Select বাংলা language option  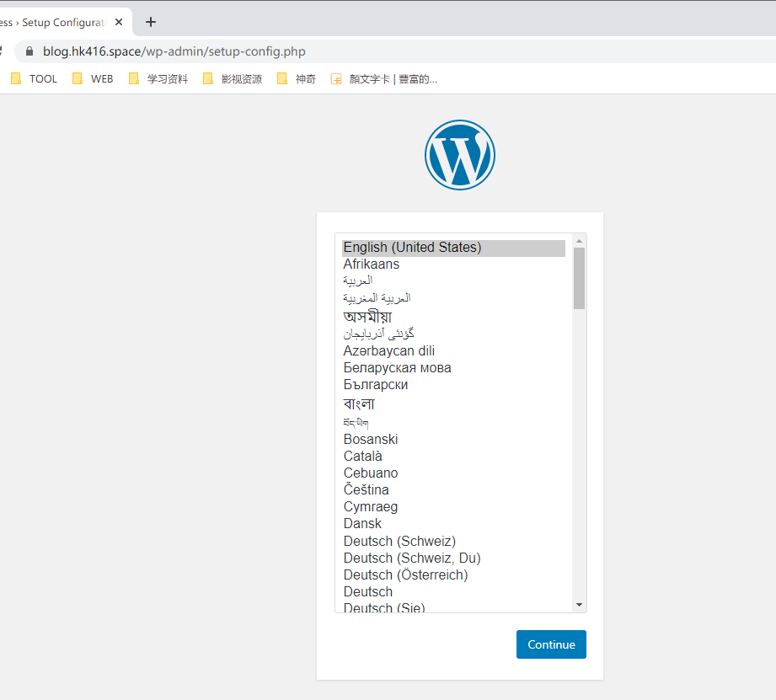point(453,403)
